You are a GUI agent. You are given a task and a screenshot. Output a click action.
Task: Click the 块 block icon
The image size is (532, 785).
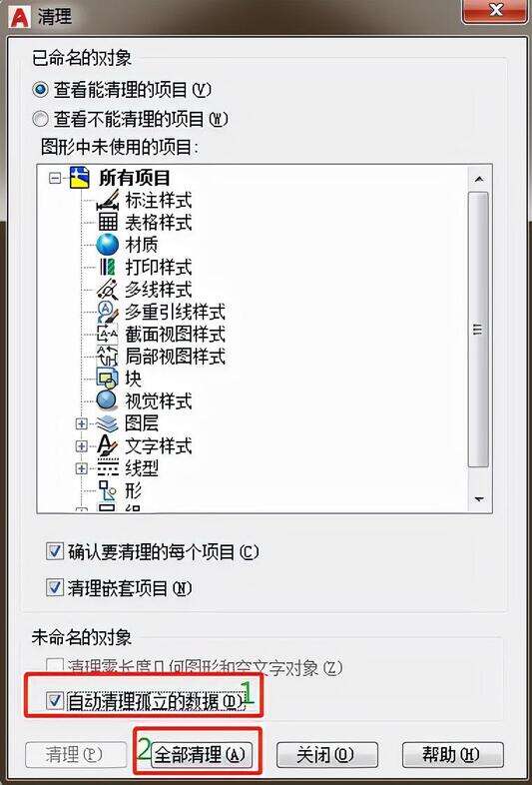tap(107, 379)
